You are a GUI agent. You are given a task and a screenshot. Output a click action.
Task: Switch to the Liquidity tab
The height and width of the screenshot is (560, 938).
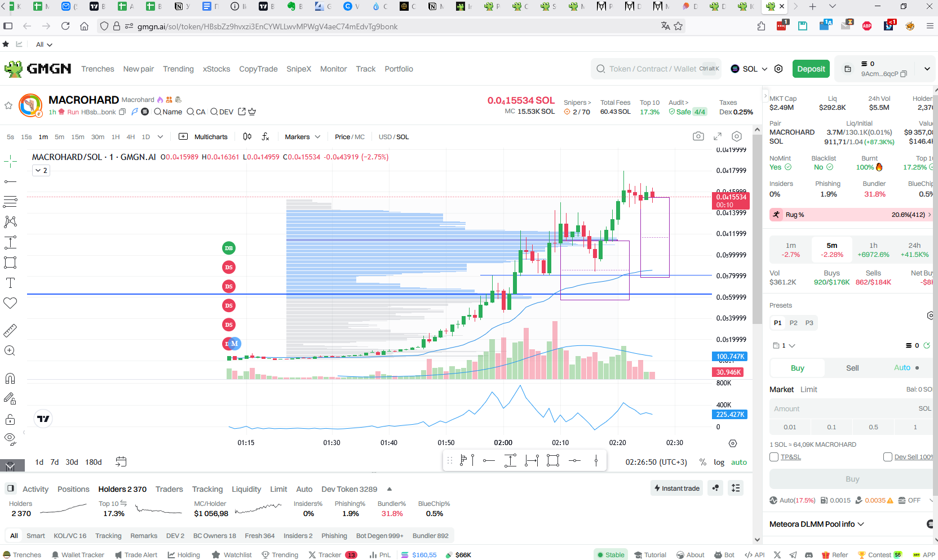[246, 489]
